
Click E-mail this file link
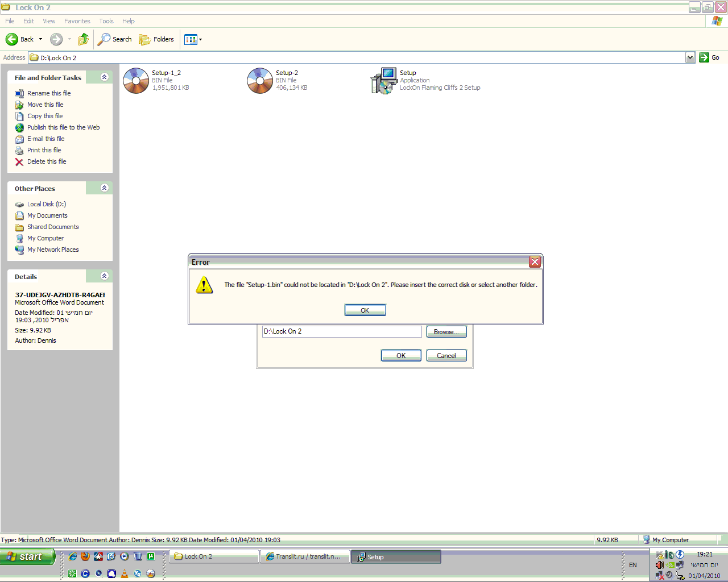tap(46, 139)
